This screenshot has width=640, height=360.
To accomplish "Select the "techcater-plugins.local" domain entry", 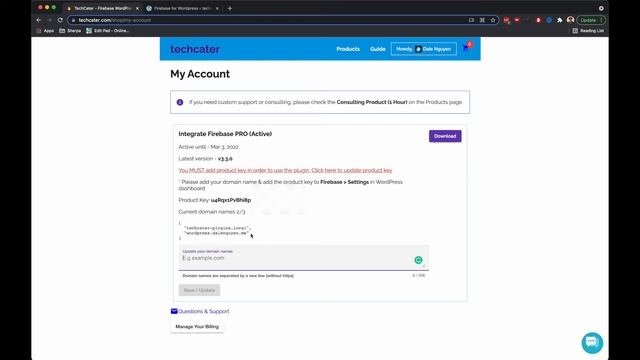I will 217,228.
